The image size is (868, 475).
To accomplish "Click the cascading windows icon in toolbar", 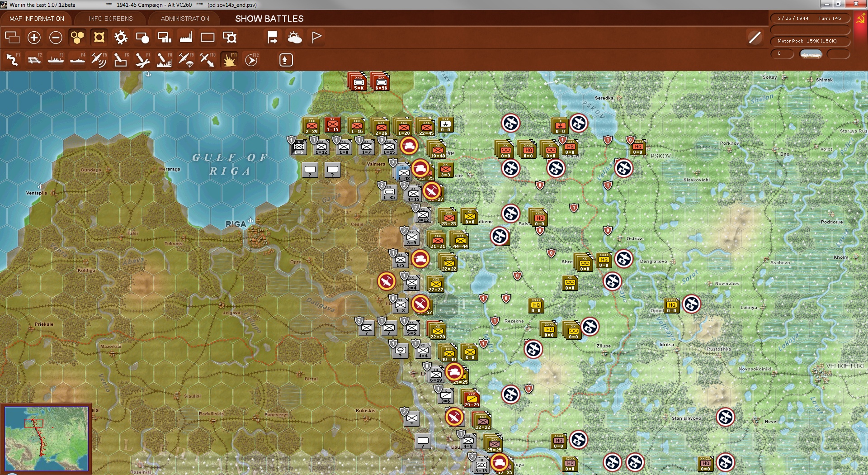I will pyautogui.click(x=12, y=38).
